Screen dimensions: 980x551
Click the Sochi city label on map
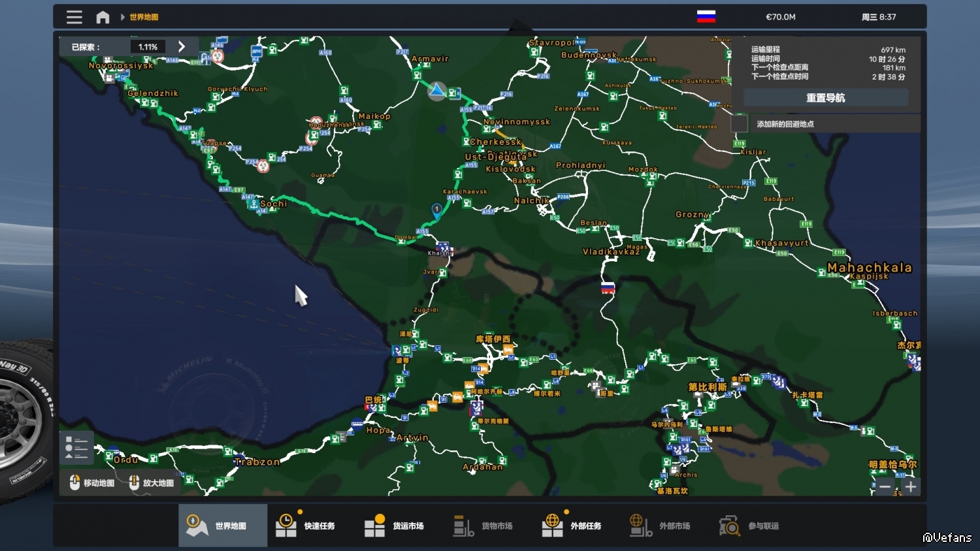tap(273, 204)
